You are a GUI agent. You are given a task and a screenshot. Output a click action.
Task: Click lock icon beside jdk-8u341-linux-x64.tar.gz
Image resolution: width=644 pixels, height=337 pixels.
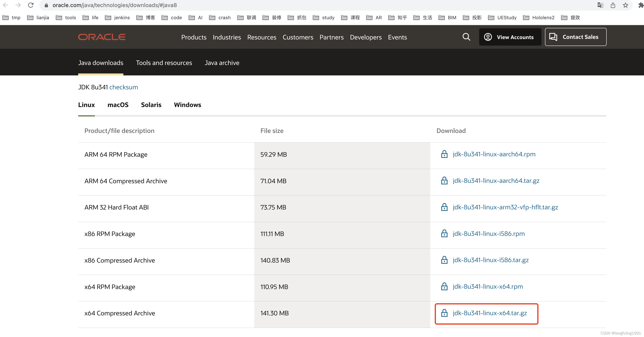[x=444, y=313]
